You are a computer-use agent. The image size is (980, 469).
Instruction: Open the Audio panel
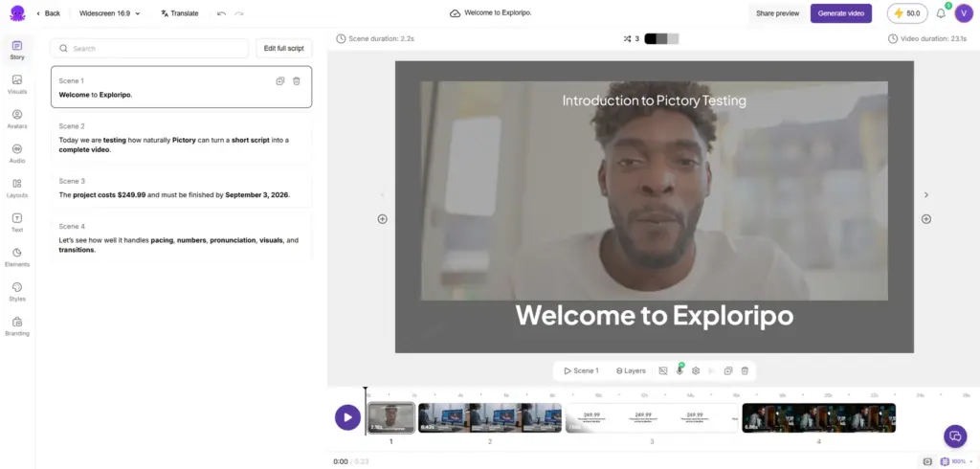click(x=17, y=154)
